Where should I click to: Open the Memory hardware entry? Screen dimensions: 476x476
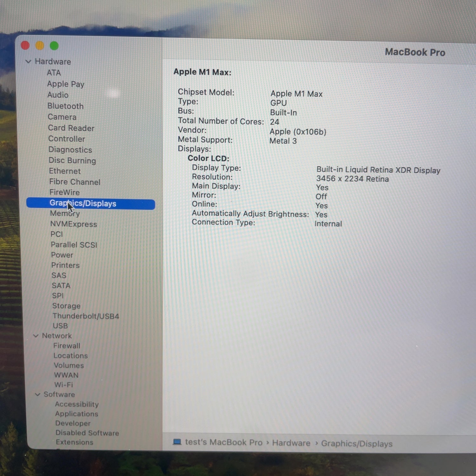tap(65, 214)
